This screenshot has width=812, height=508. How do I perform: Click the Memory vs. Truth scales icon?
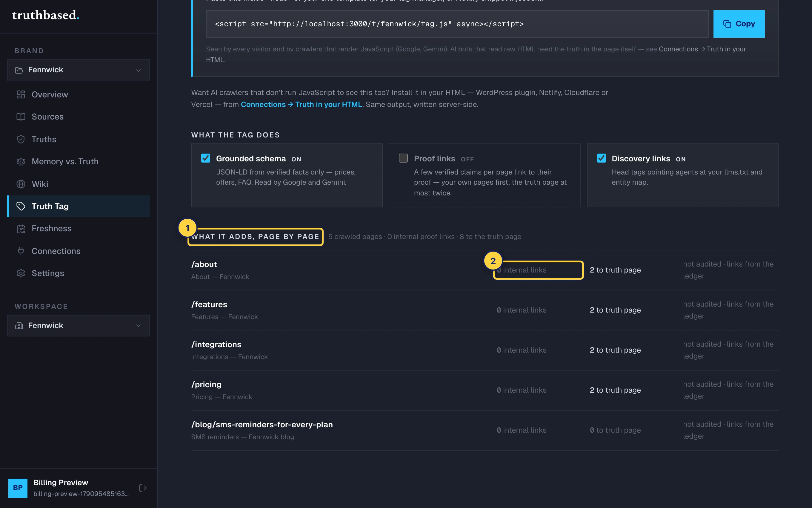coord(21,162)
